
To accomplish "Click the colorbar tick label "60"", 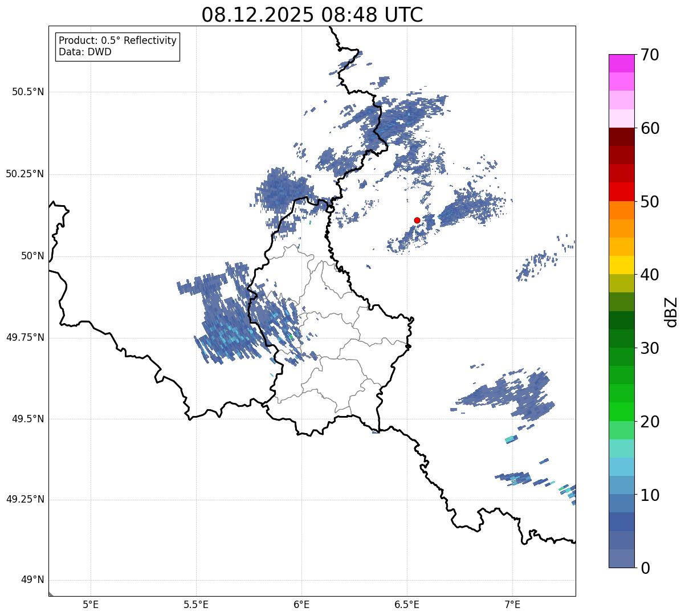I will point(650,128).
